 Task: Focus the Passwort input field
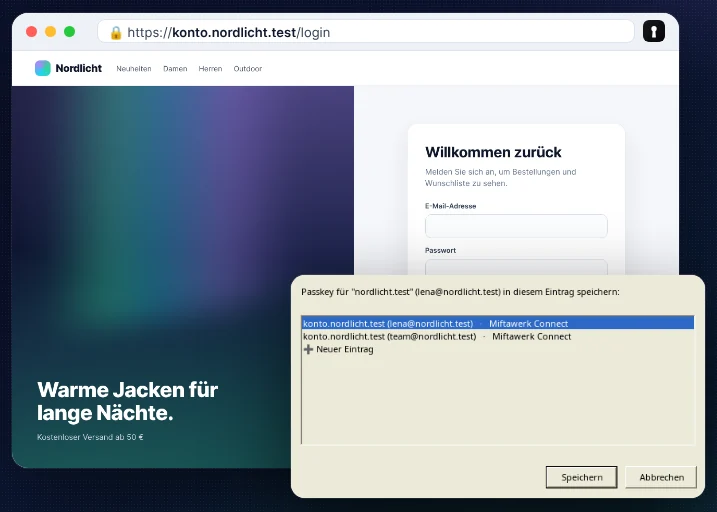click(x=516, y=267)
